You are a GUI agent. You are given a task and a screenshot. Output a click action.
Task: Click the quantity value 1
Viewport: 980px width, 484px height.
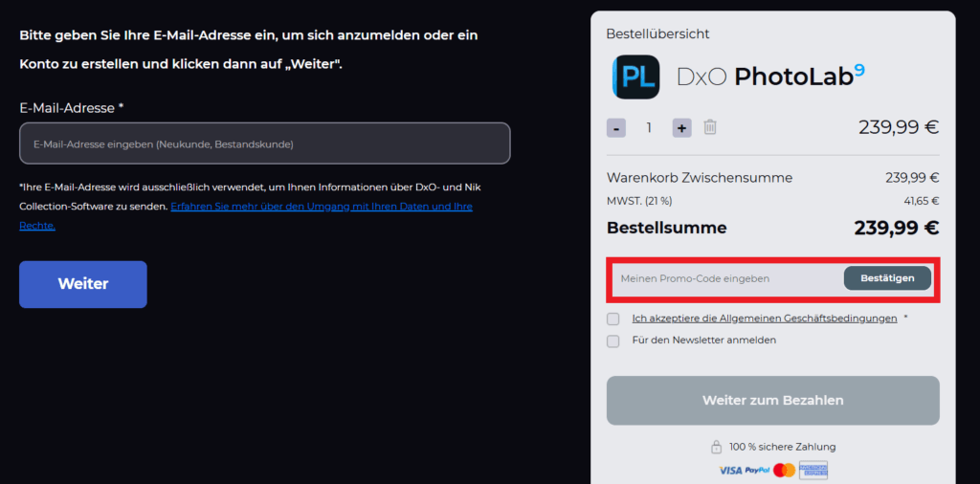[x=649, y=128]
